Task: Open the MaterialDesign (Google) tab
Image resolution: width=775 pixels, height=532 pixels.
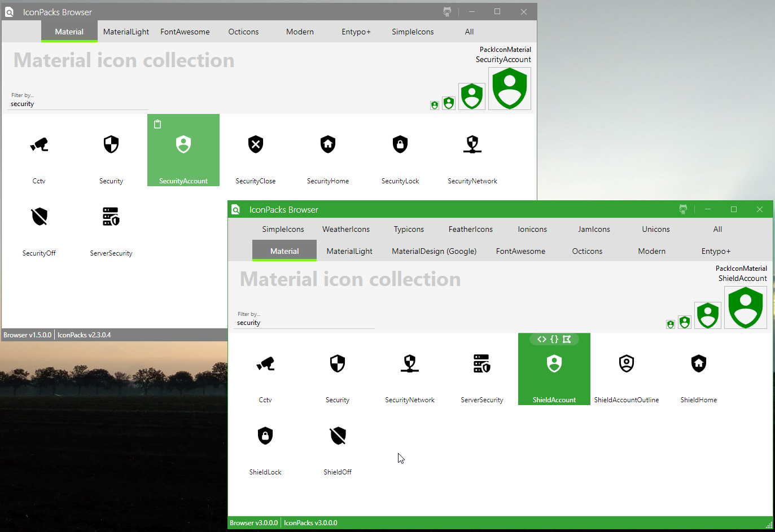Action: tap(434, 251)
